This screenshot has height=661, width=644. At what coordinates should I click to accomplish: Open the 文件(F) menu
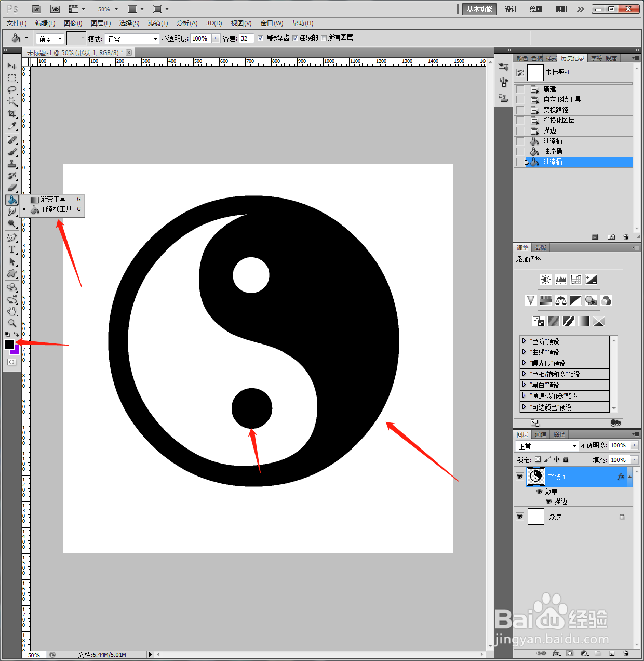(x=17, y=23)
